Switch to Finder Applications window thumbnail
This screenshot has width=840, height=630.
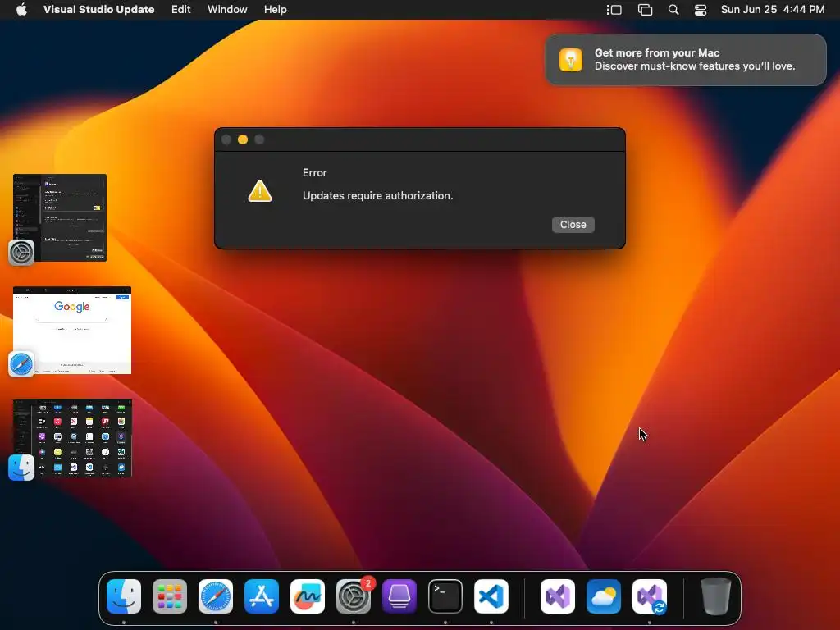[72, 438]
